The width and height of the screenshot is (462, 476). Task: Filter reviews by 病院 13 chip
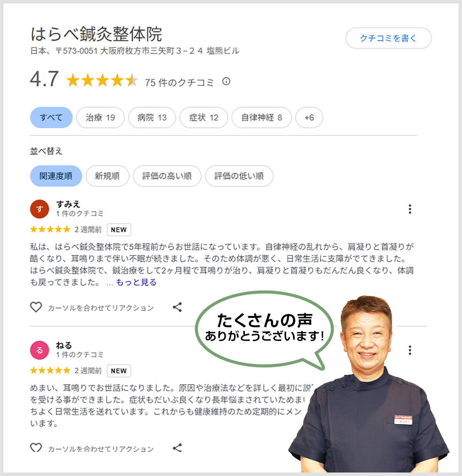[x=152, y=117]
